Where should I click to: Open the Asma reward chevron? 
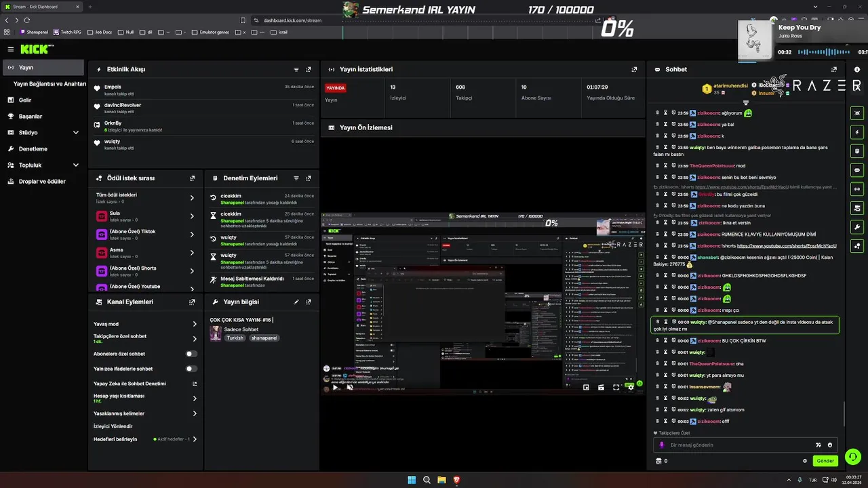click(x=192, y=253)
